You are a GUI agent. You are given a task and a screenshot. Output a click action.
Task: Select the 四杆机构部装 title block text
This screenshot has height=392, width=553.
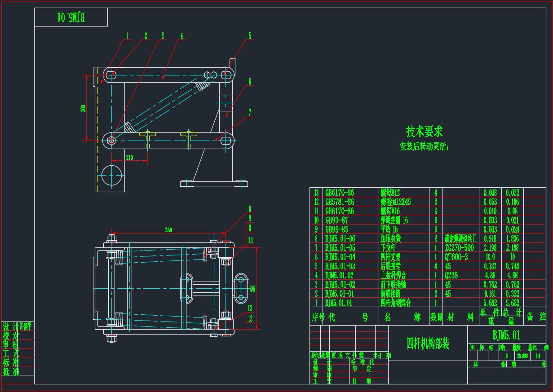428,344
